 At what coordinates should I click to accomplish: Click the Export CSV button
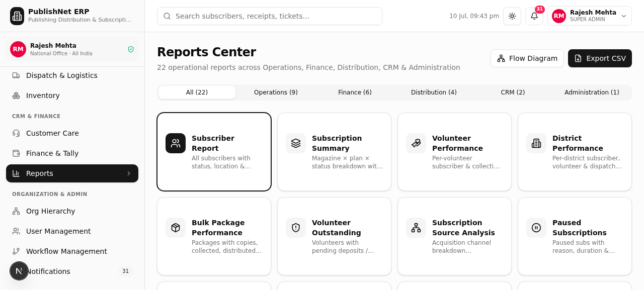coord(600,58)
